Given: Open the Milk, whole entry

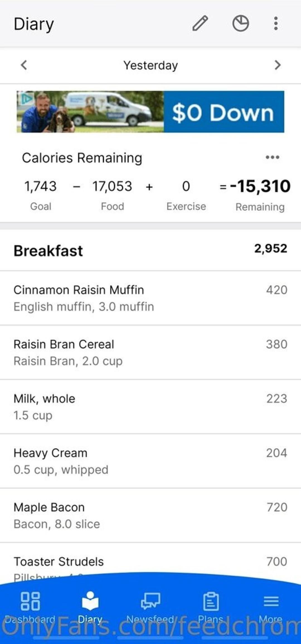Looking at the screenshot, I should pyautogui.click(x=151, y=407).
